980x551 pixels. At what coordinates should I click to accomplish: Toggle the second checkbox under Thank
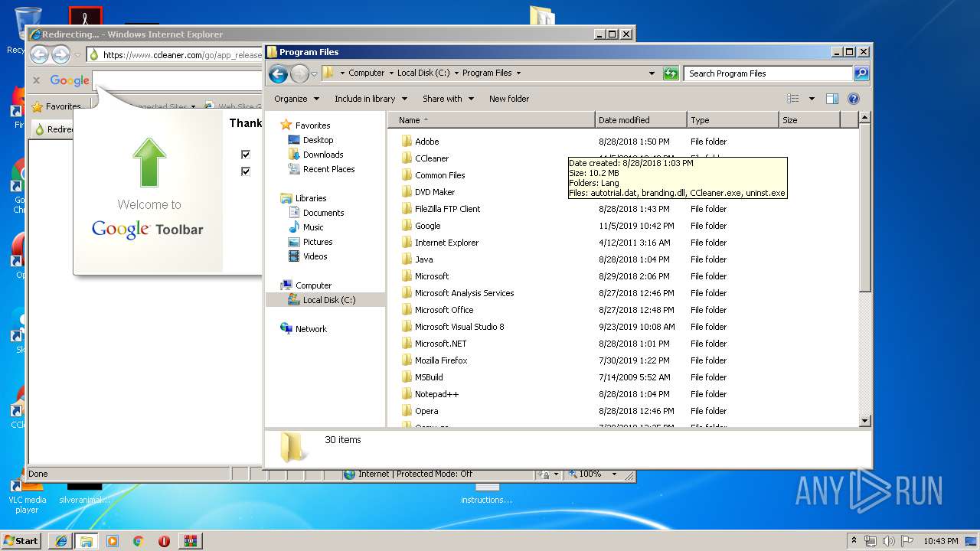246,171
